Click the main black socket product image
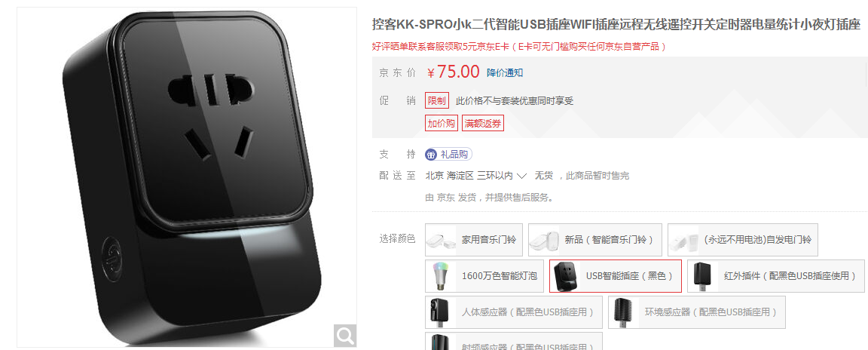This screenshot has height=350, width=868. pyautogui.click(x=187, y=176)
